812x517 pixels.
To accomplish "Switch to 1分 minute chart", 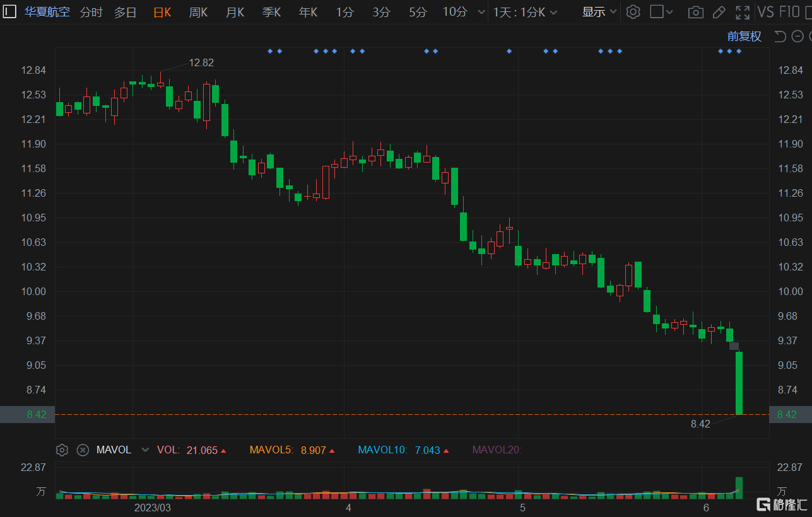I will [345, 12].
